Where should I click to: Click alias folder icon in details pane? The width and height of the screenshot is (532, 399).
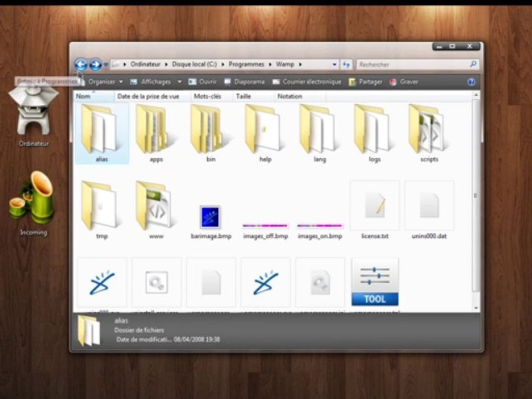89,330
